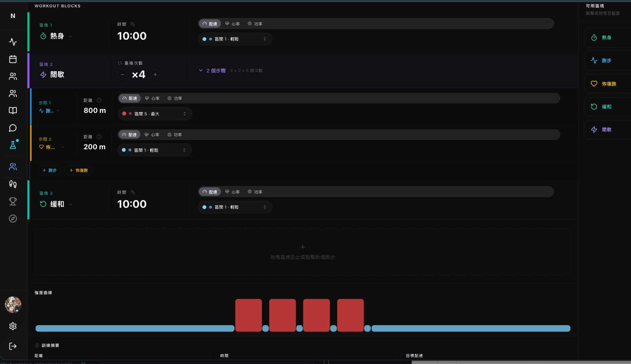Open the trophy achievements page

(x=13, y=201)
